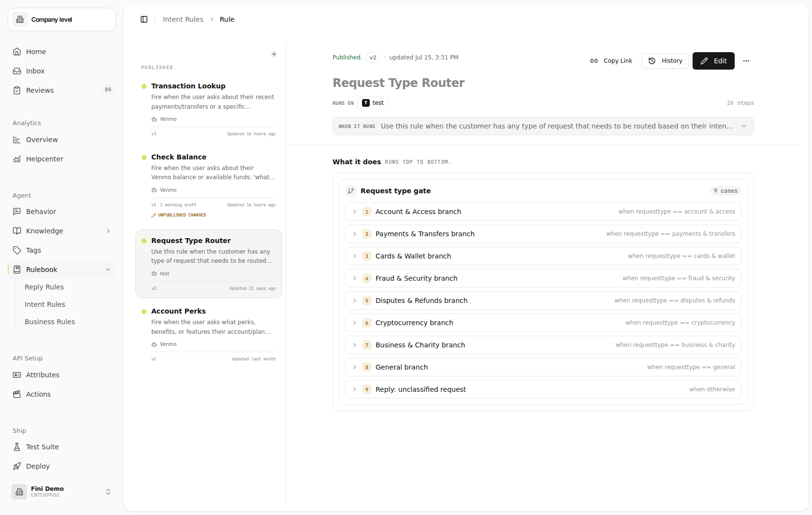
Task: Expand Cryptocurrency branch case
Action: (x=355, y=323)
